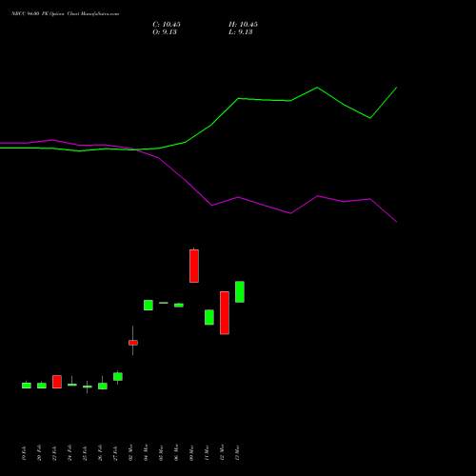
Task: Click the green candle above 04 Mar
Action: click(149, 305)
